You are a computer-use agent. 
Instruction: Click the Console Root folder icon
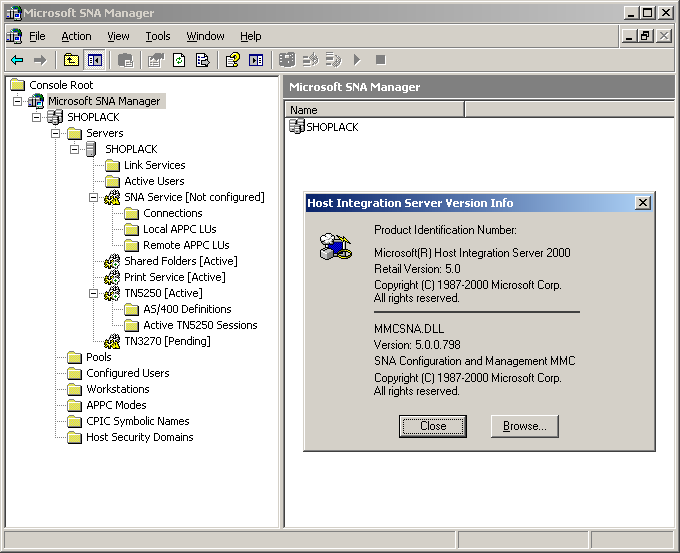click(17, 85)
